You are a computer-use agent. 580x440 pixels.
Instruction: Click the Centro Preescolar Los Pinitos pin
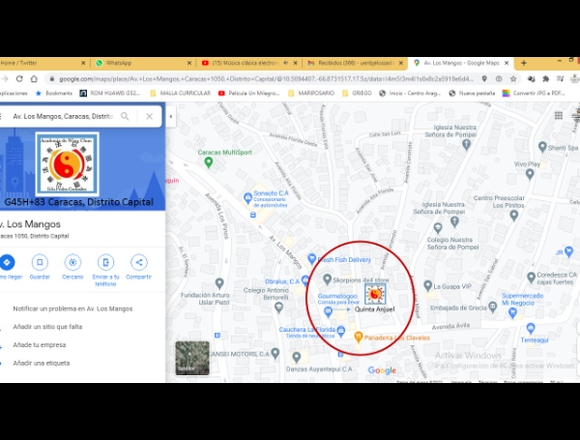click(x=514, y=214)
